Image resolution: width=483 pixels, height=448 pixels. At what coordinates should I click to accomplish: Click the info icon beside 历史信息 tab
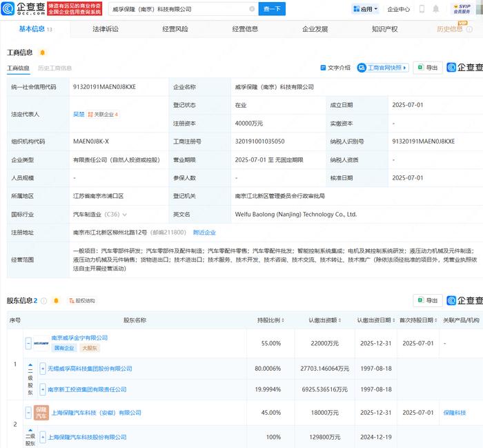(x=469, y=29)
